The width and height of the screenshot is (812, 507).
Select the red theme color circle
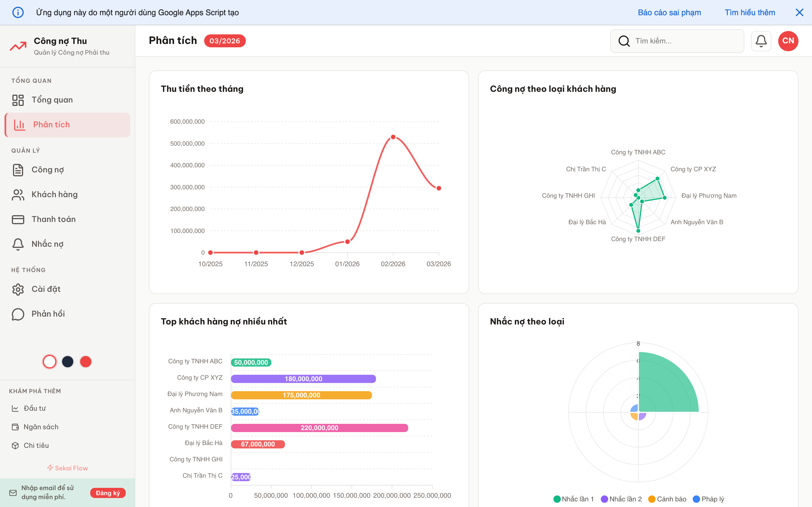(x=85, y=361)
